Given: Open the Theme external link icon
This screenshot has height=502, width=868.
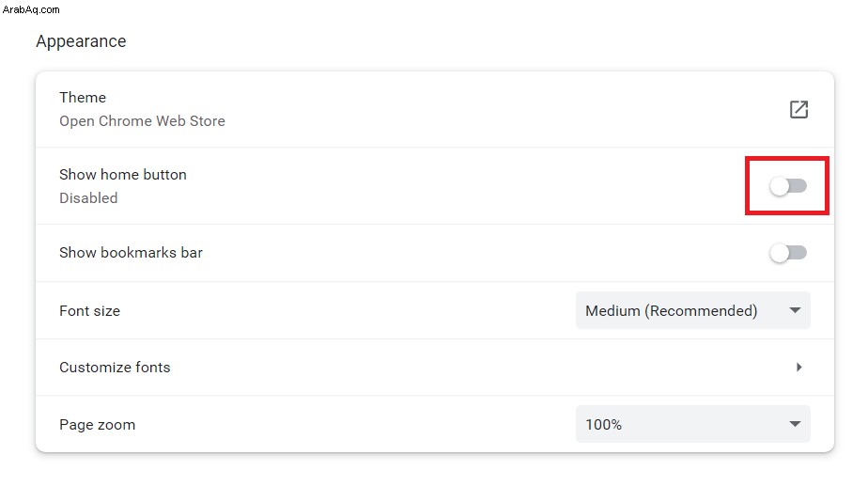Looking at the screenshot, I should [798, 109].
